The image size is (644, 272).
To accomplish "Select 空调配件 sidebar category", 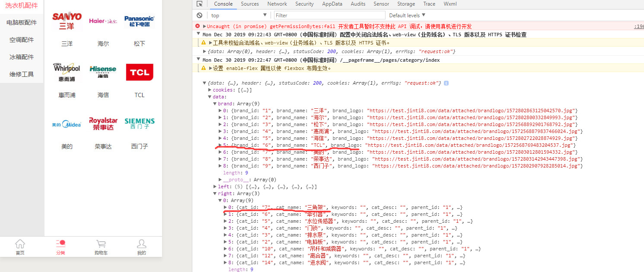I will click(22, 40).
